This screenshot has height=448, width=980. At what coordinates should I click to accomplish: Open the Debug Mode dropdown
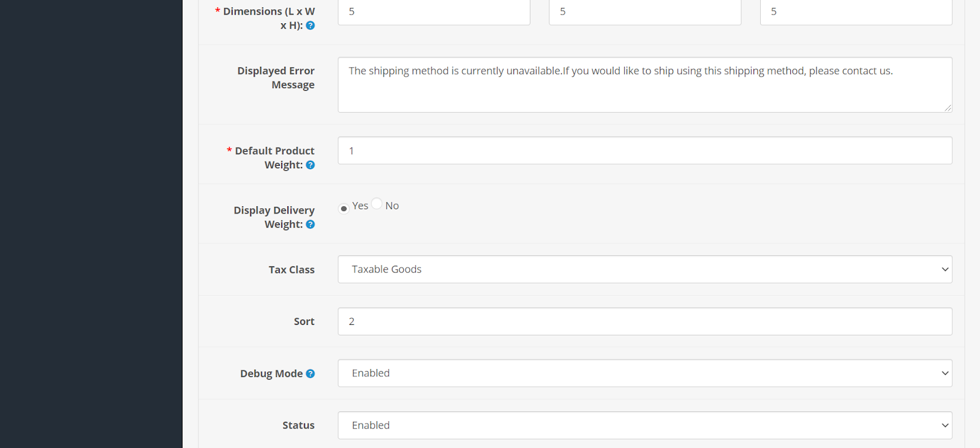(645, 373)
